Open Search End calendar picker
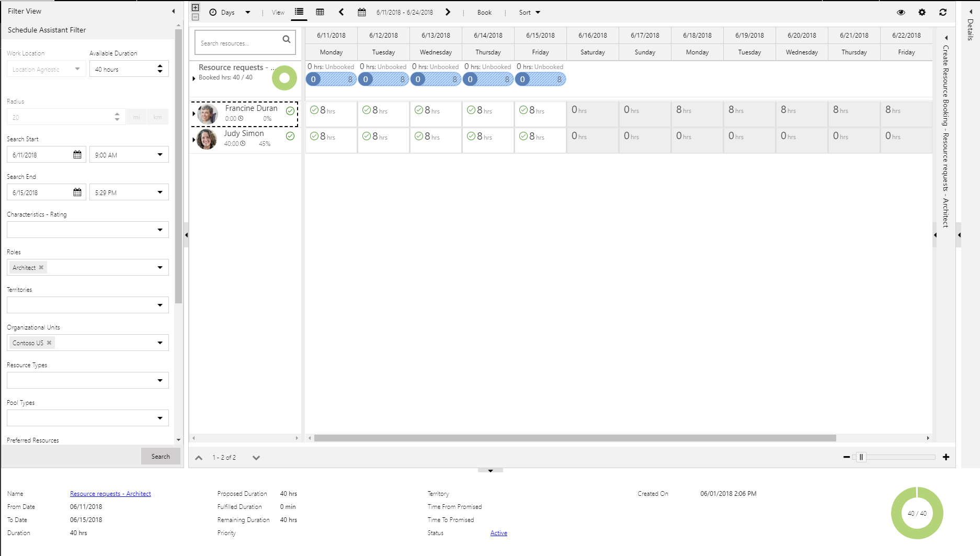Screen dimensions: 980x556 point(77,192)
